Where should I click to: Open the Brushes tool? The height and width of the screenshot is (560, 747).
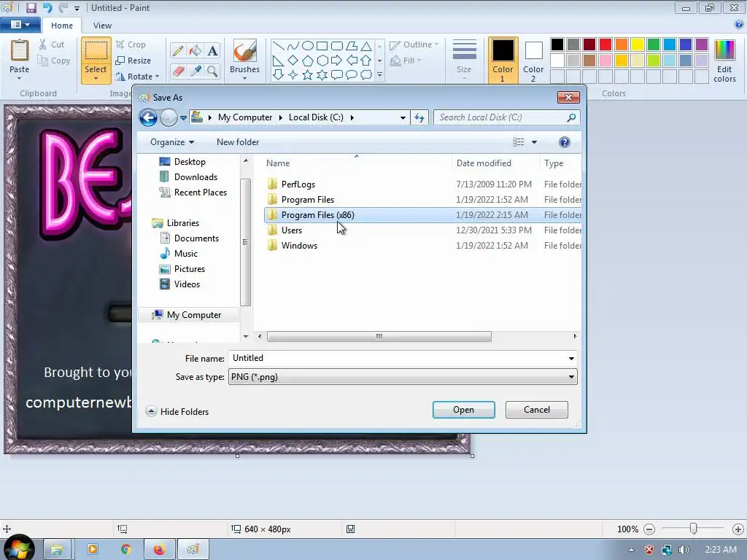click(245, 59)
